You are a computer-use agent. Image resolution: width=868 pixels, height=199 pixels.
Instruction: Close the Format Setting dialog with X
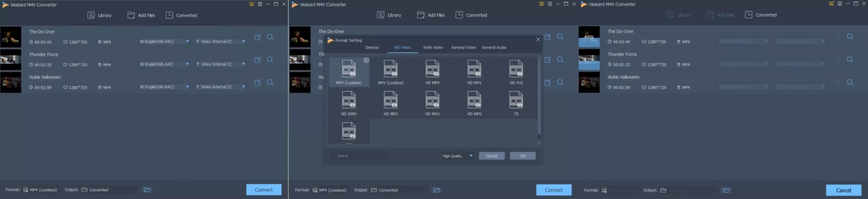pyautogui.click(x=538, y=40)
